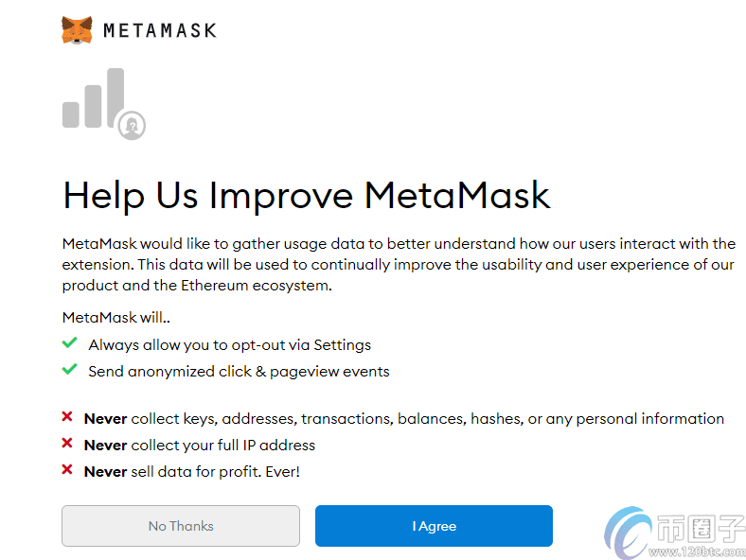Click the METAMASK wordmark text
Screen dimensions: 746x560
click(160, 30)
